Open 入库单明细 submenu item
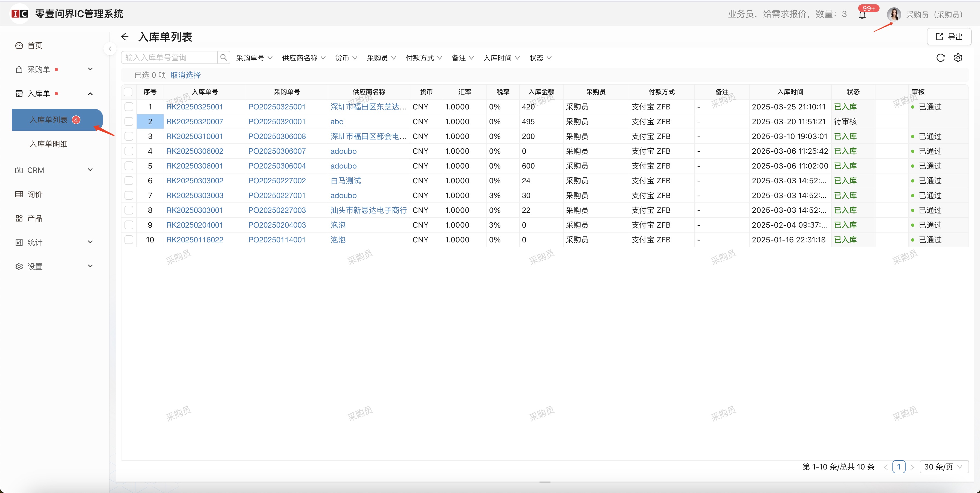 (49, 144)
